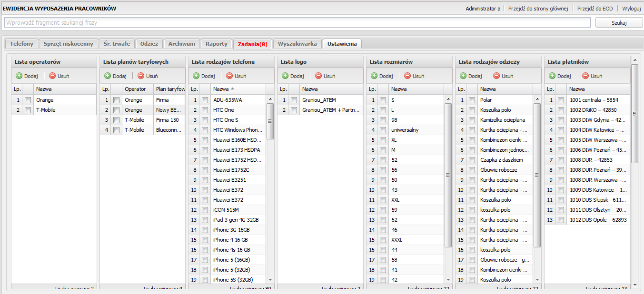Viewport: 644px width, 294px height.
Task: Check the T-Mobile Firma 150 plan row
Action: pyautogui.click(x=116, y=120)
